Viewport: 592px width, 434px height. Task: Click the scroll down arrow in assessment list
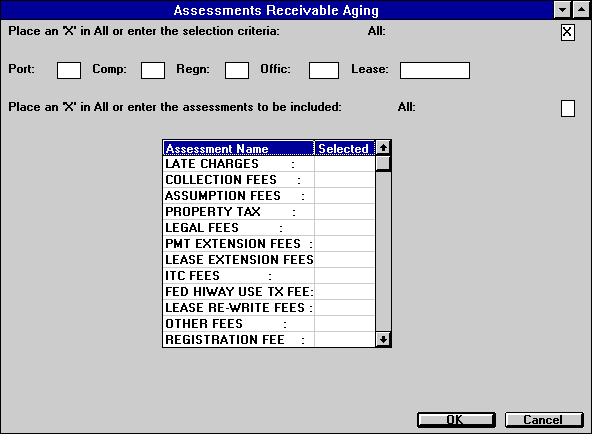[383, 339]
